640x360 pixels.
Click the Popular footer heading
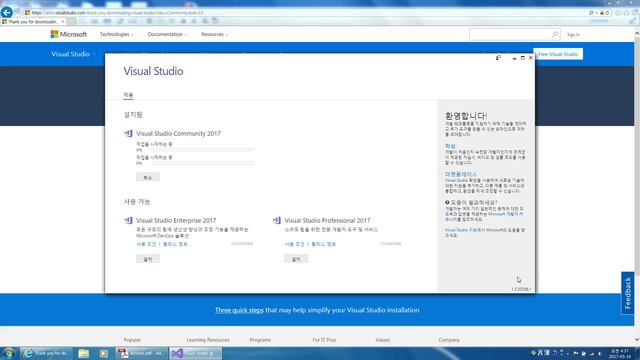click(x=132, y=340)
